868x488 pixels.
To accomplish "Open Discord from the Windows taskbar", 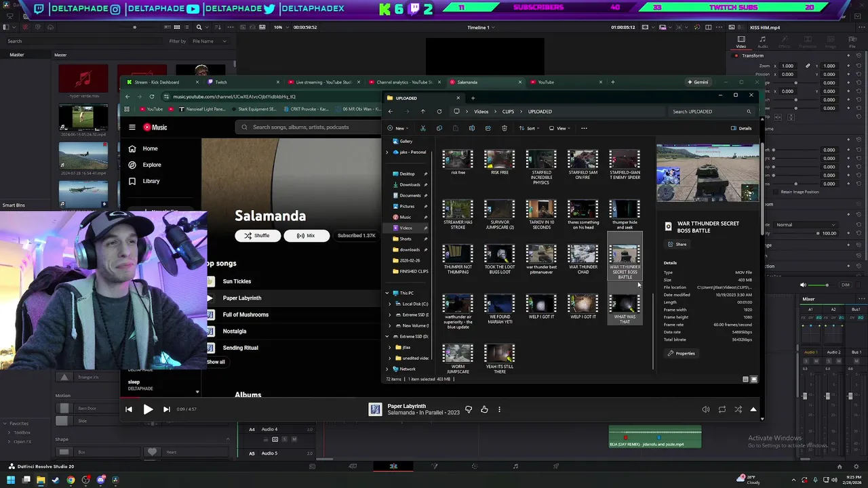I will (x=100, y=481).
